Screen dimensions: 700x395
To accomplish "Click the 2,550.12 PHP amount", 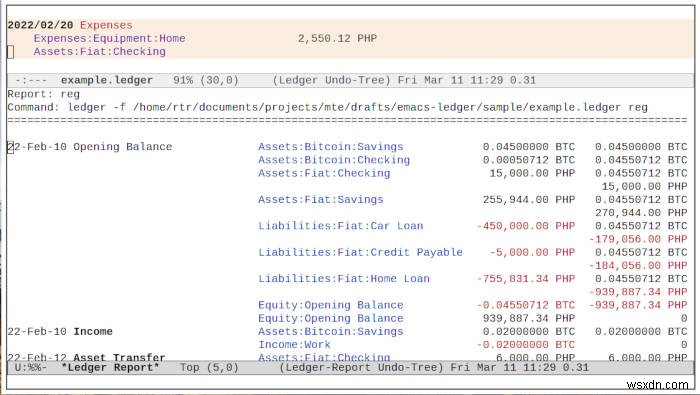I will (338, 38).
